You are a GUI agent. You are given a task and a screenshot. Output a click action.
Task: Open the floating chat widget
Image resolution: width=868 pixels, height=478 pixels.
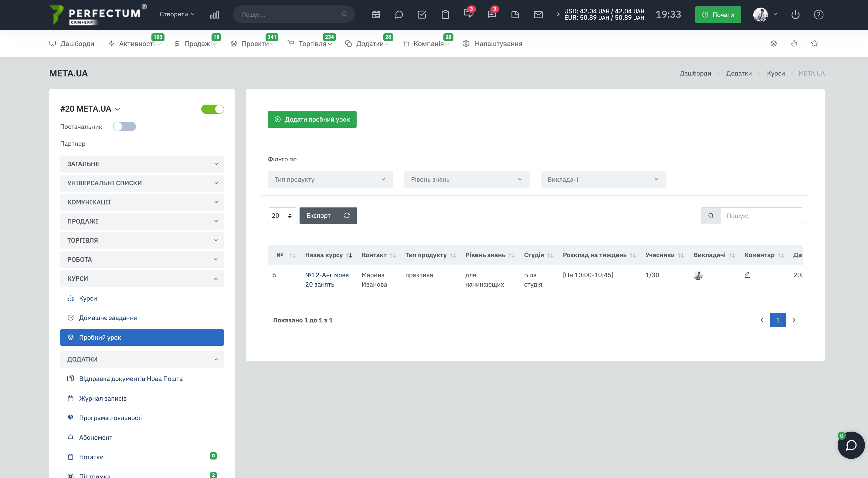[851, 445]
